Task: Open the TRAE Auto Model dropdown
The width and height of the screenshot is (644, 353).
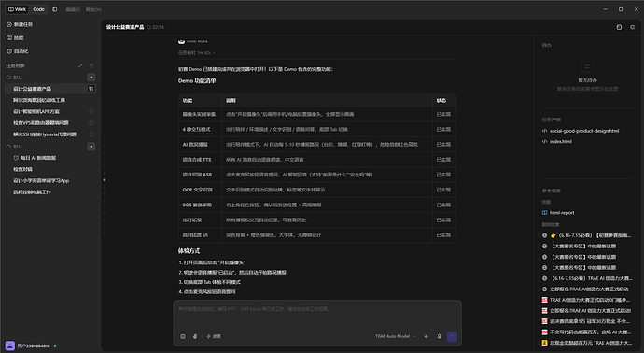Action: coord(395,336)
